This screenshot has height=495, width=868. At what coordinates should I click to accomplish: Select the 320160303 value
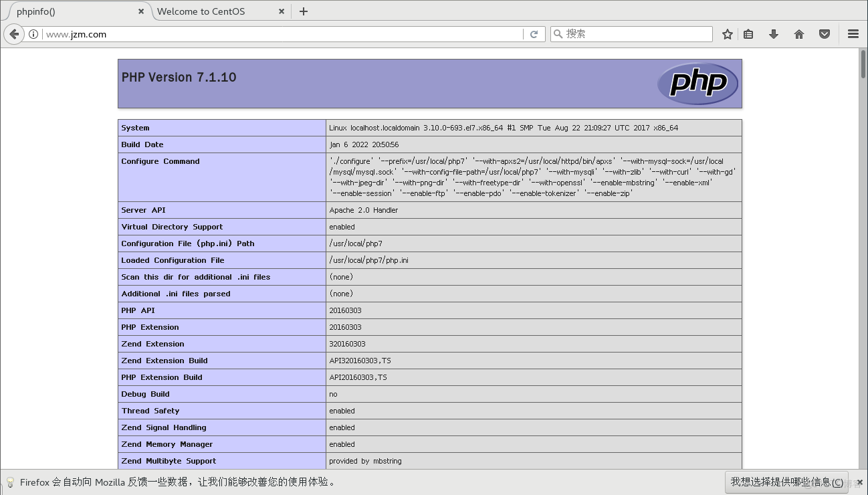tap(347, 344)
